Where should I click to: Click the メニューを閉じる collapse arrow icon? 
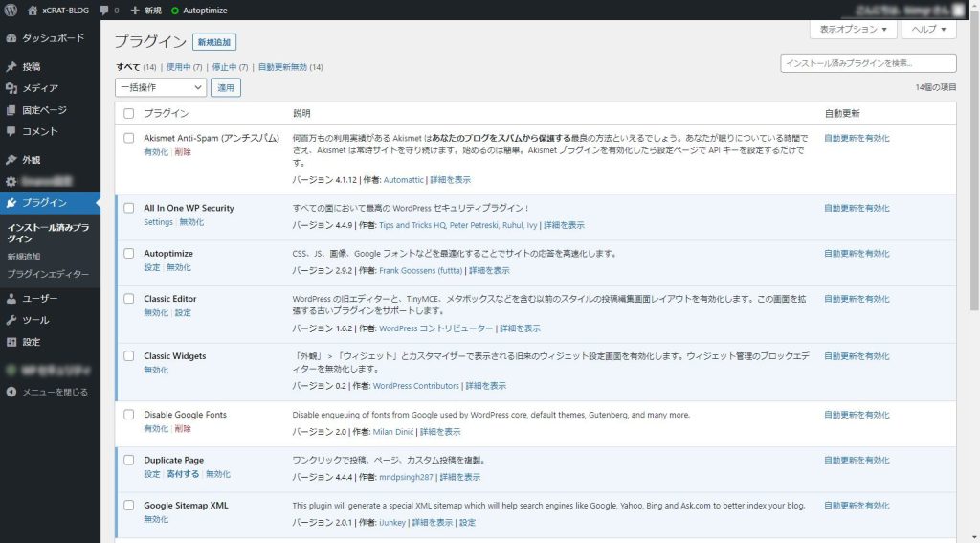tap(11, 393)
